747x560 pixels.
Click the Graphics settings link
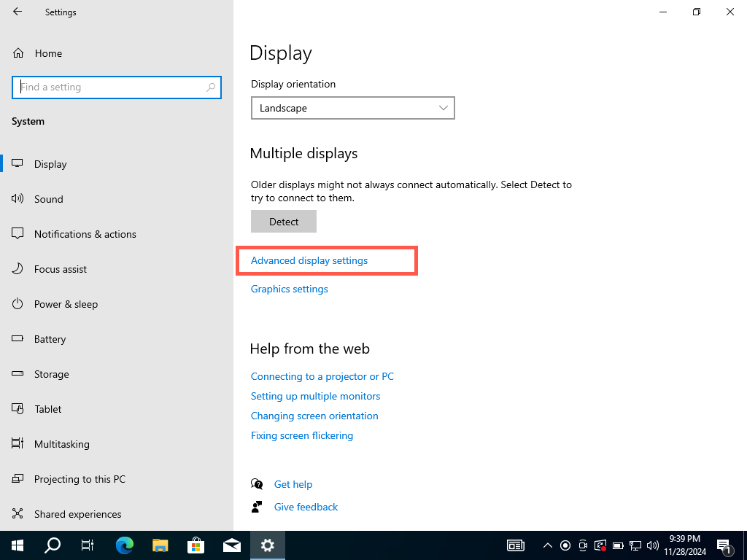click(x=289, y=289)
